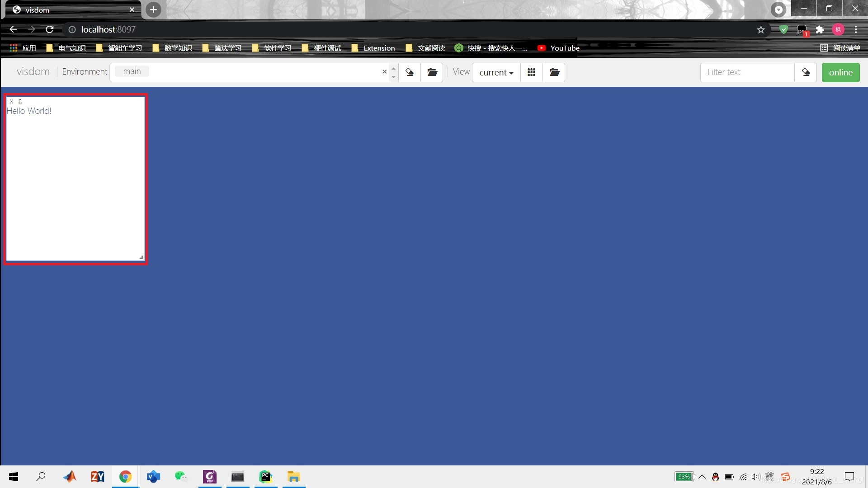Screen dimensions: 868x488
Task: Click the Hello World pane's download arrow icon
Action: [x=20, y=102]
